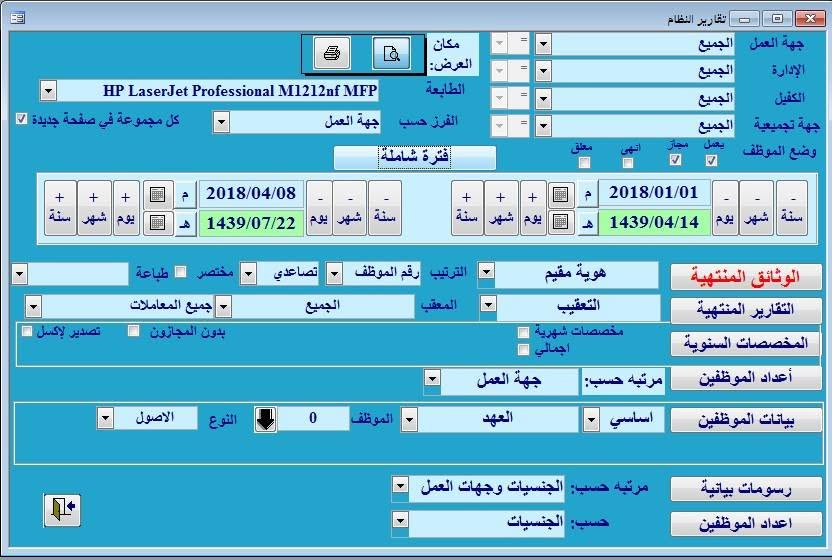
Task: Add a day to end date 2018/04/08
Action: pyautogui.click(x=126, y=208)
